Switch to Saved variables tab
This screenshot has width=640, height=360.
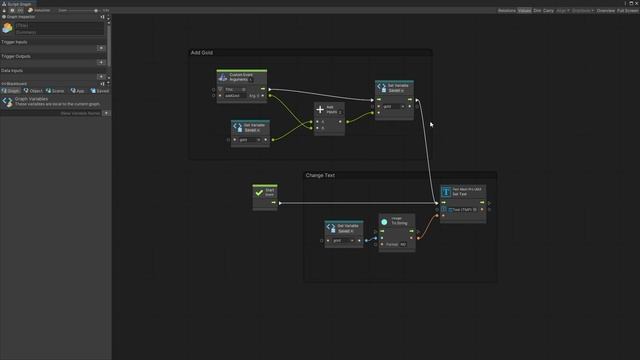tap(100, 91)
